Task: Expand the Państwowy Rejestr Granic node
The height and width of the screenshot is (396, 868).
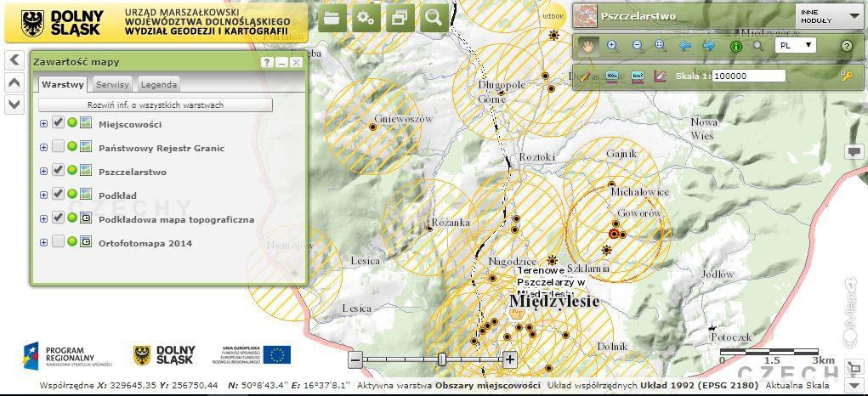Action: coord(43,148)
